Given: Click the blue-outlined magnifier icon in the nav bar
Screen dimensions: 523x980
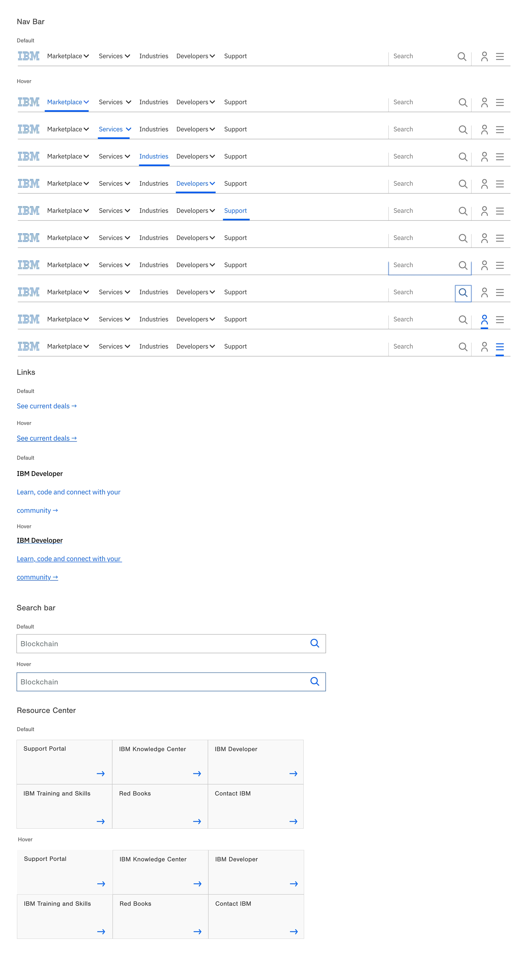Looking at the screenshot, I should pos(463,293).
